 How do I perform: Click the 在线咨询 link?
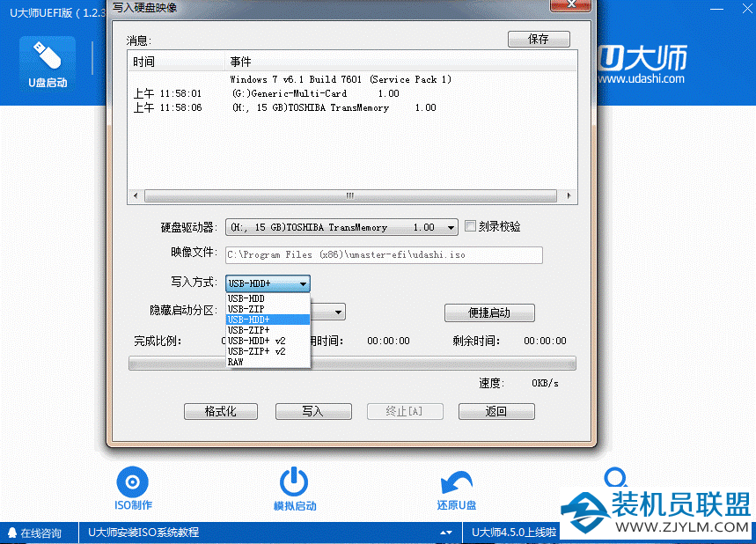click(x=41, y=533)
